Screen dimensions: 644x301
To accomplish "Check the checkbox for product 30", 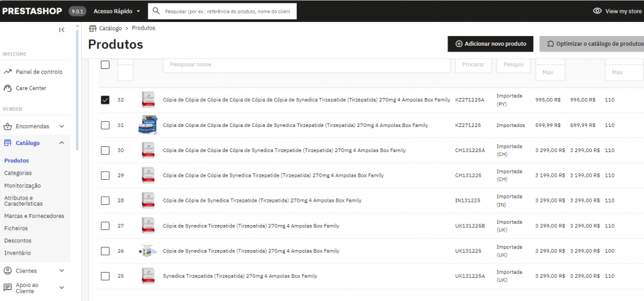I will click(x=105, y=151).
